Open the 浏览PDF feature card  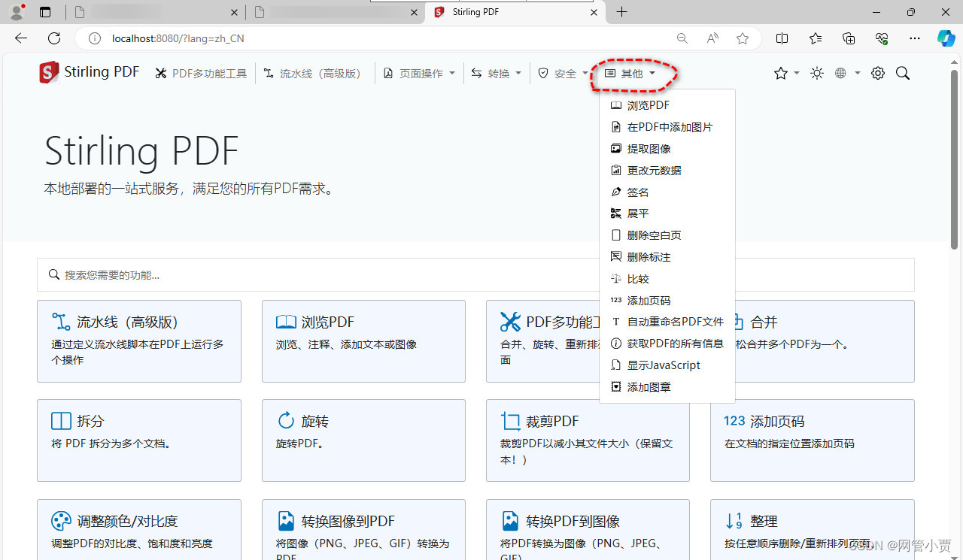[x=363, y=341]
